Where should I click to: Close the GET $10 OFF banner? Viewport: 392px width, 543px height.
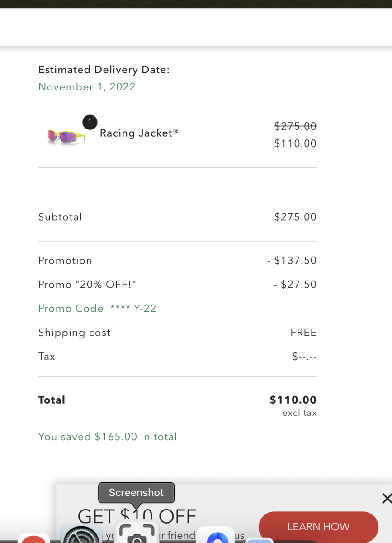387,499
